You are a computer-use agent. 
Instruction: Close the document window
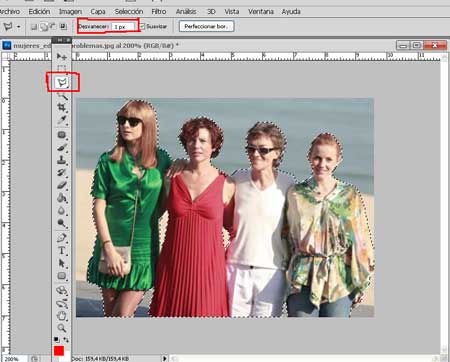pos(435,45)
